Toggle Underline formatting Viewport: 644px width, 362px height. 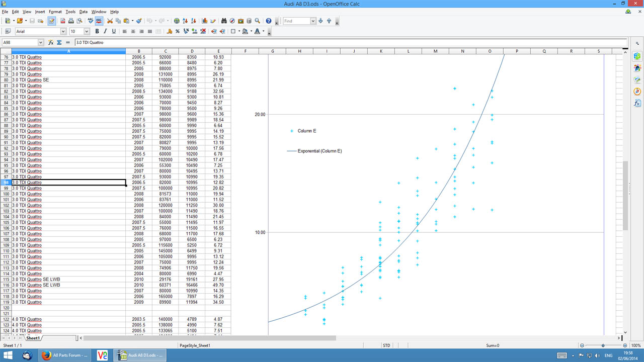coord(114,31)
